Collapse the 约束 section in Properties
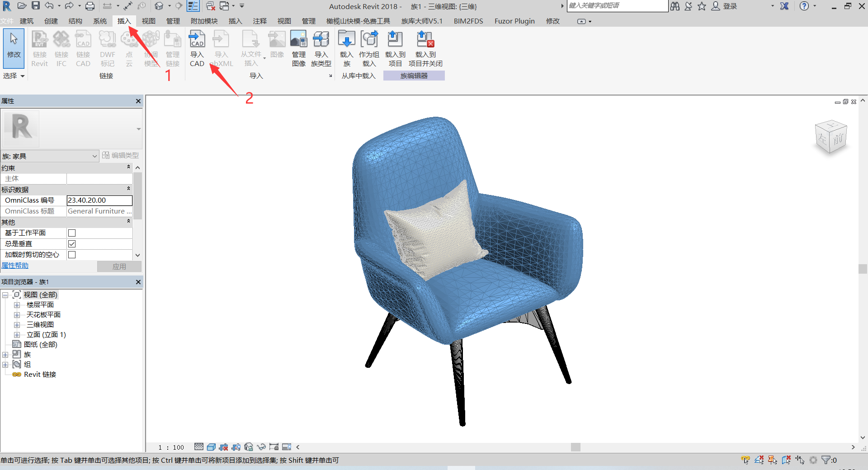 point(128,167)
